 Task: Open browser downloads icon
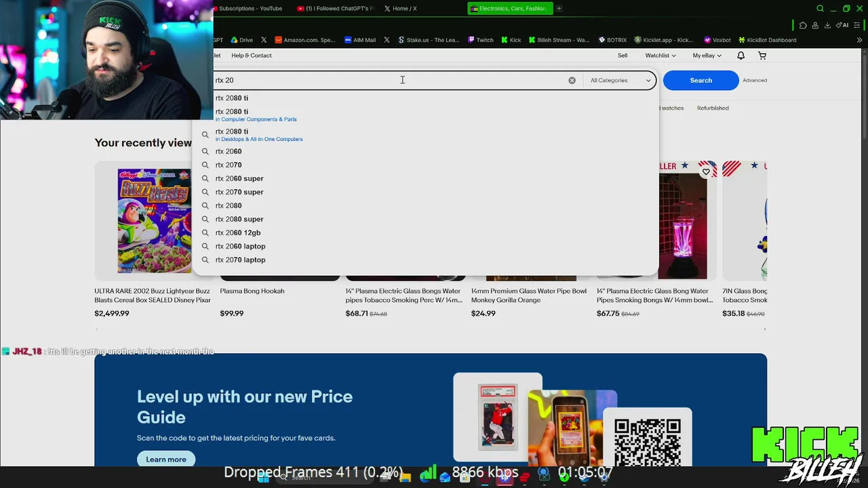(827, 25)
